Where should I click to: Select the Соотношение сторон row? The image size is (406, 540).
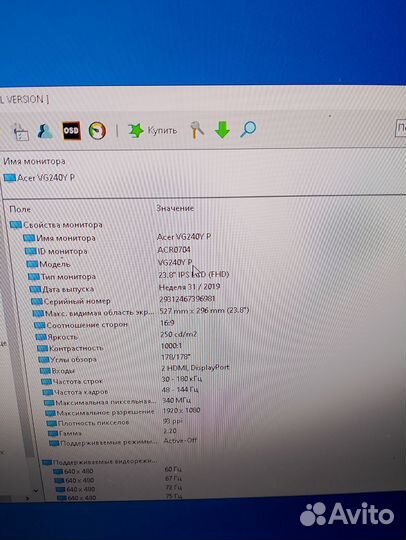point(81,325)
